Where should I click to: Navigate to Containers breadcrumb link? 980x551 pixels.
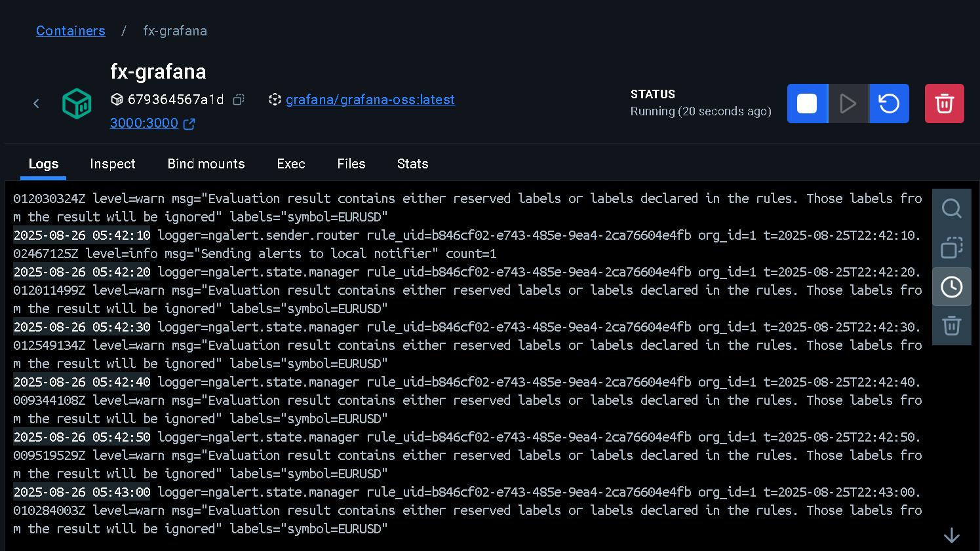click(71, 31)
